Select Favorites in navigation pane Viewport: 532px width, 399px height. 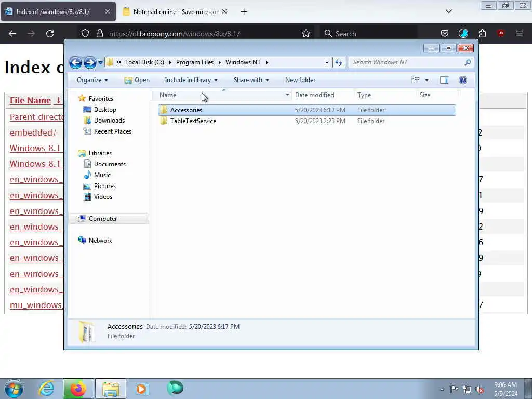click(101, 99)
